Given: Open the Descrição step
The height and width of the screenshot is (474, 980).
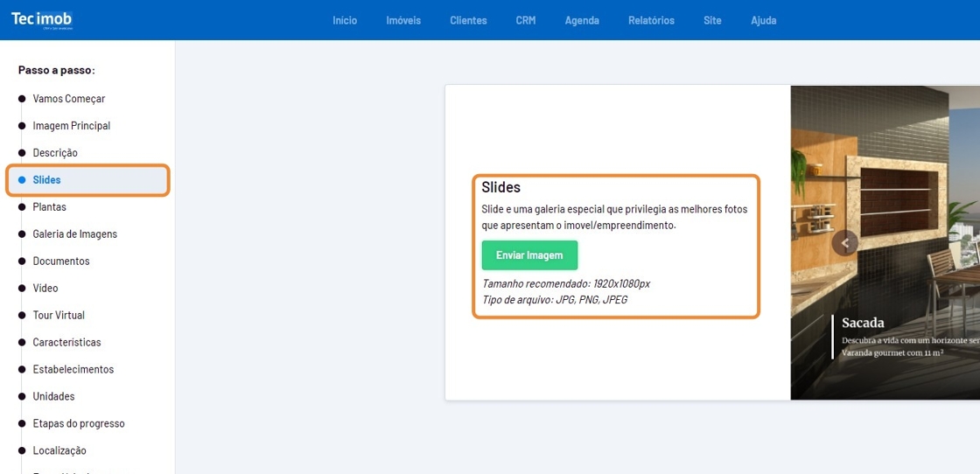Looking at the screenshot, I should pyautogui.click(x=55, y=153).
